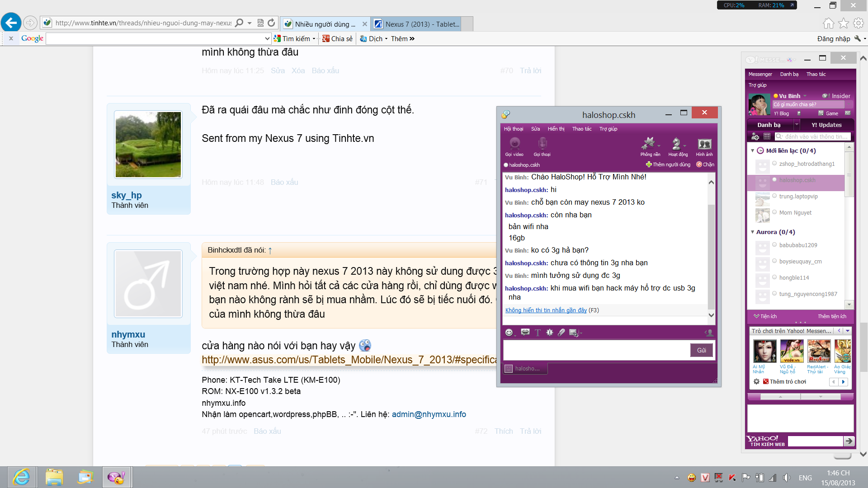Open the Phông nền background icon
The image size is (868, 488).
(649, 144)
